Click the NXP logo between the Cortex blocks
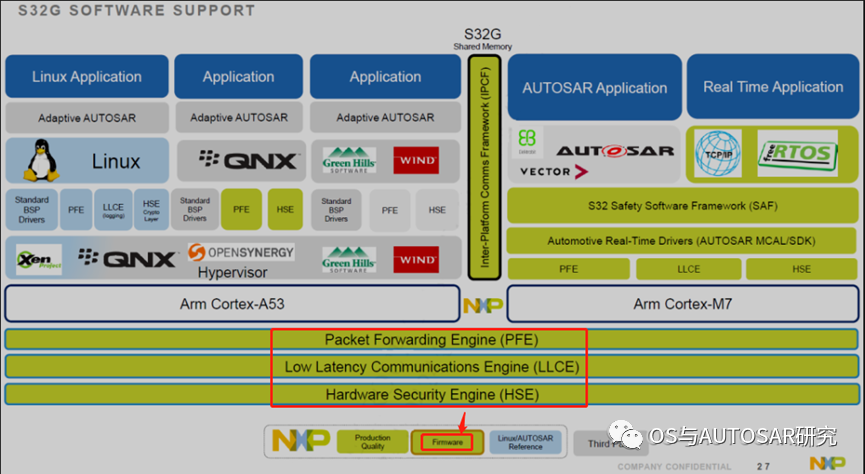The height and width of the screenshot is (474, 865). (x=483, y=305)
